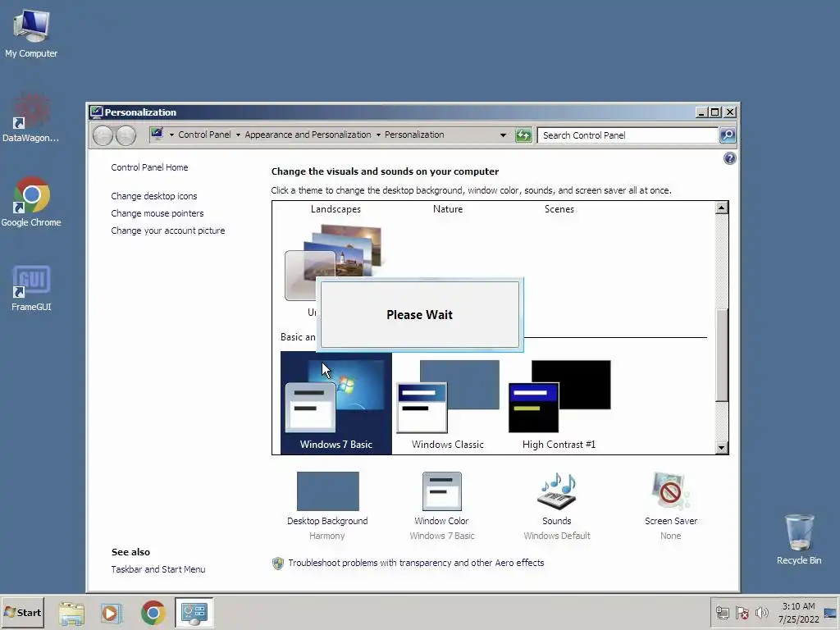Screen dimensions: 840x630
Task: Open Windows Media Player taskbar icon
Action: tap(111, 613)
